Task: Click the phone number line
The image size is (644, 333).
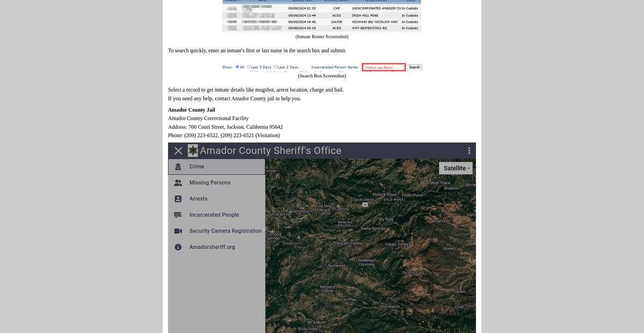Action: (224, 135)
